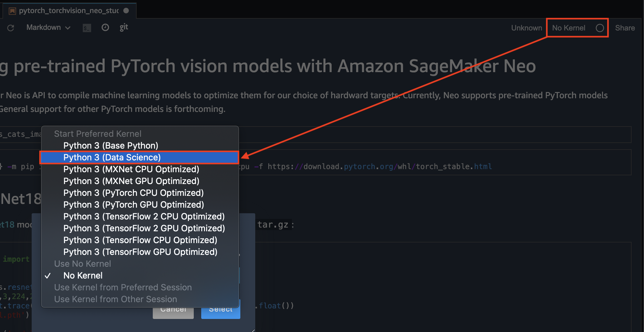Click the git toolbar icon

tap(124, 27)
